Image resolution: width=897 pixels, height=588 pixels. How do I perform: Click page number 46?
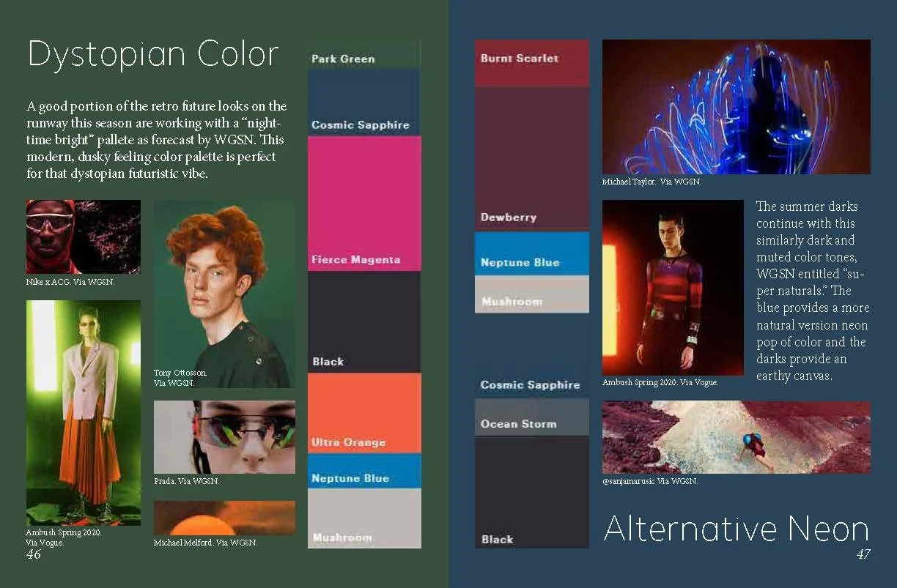point(34,555)
